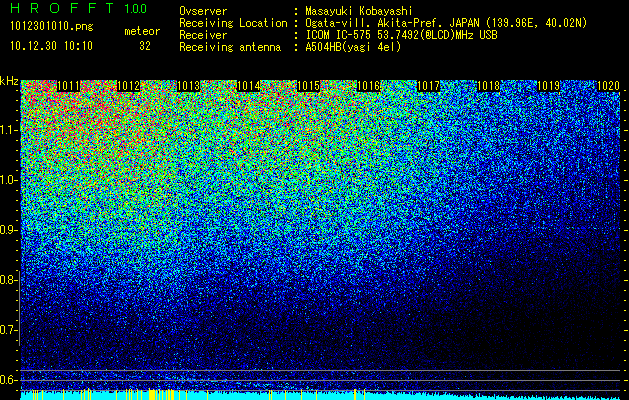Click the 1012 time marker label
Screen dimensions: 629x400
(x=128, y=86)
